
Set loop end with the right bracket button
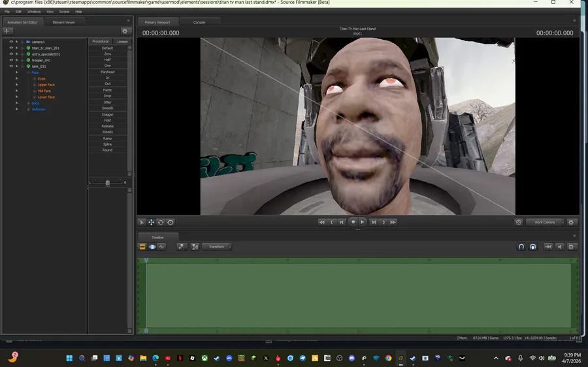pyautogui.click(x=384, y=222)
